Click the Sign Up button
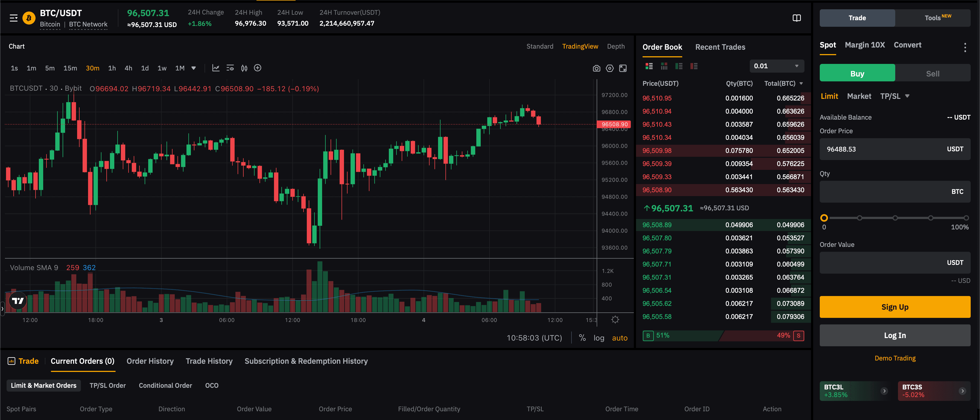 (x=894, y=307)
